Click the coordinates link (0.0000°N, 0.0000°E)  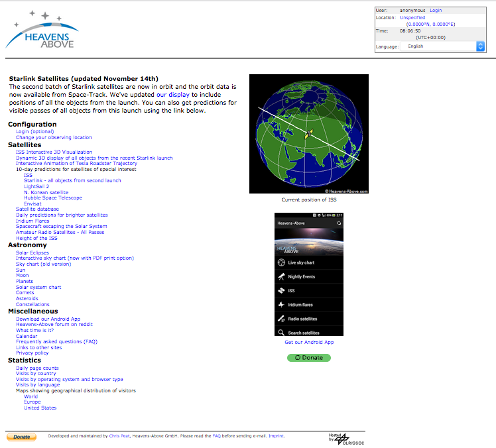[430, 25]
